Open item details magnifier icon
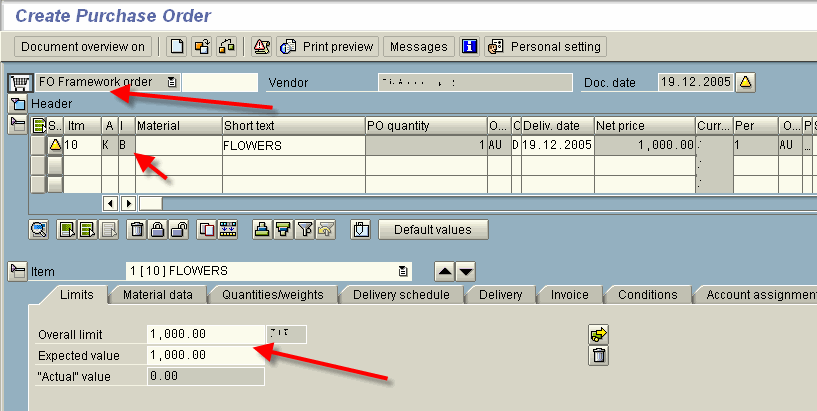Image resolution: width=817 pixels, height=411 pixels. pos(39,230)
